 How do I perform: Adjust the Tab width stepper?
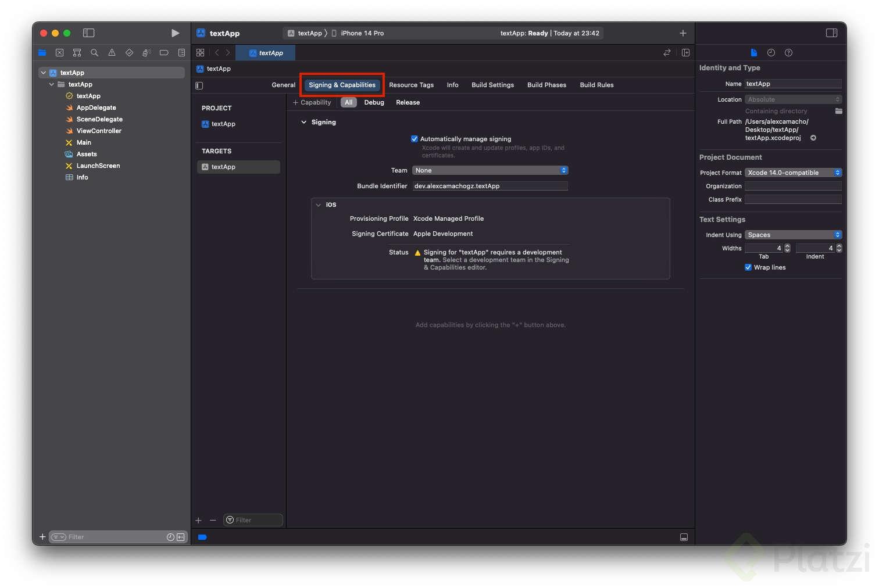787,248
